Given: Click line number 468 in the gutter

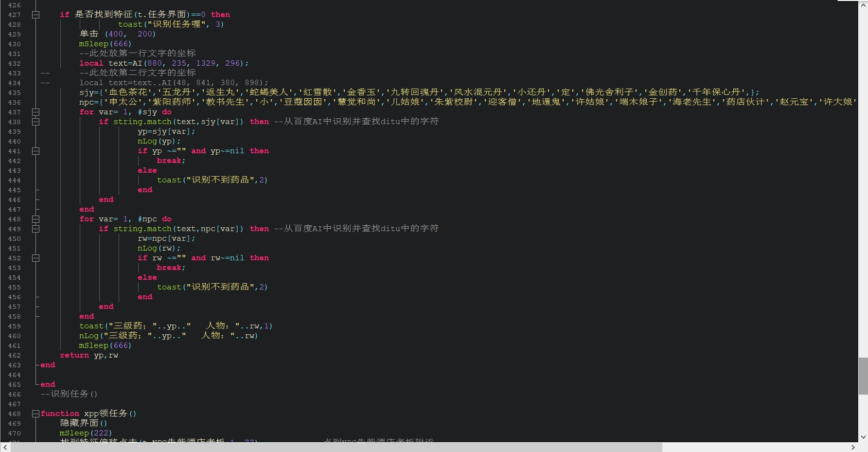Looking at the screenshot, I should pos(14,414).
